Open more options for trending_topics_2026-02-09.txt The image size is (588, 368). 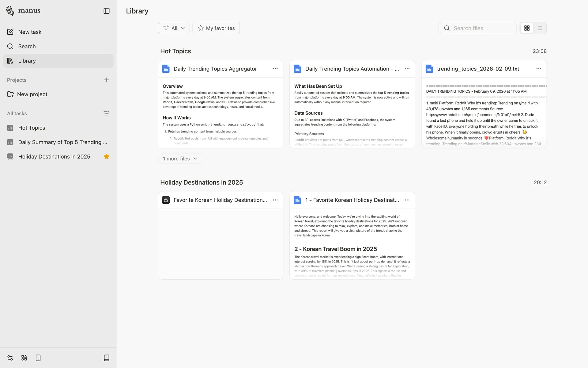(538, 69)
